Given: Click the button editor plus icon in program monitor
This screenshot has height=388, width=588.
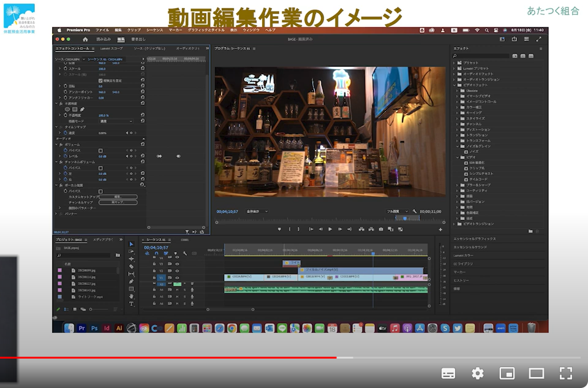Looking at the screenshot, I should (x=440, y=229).
